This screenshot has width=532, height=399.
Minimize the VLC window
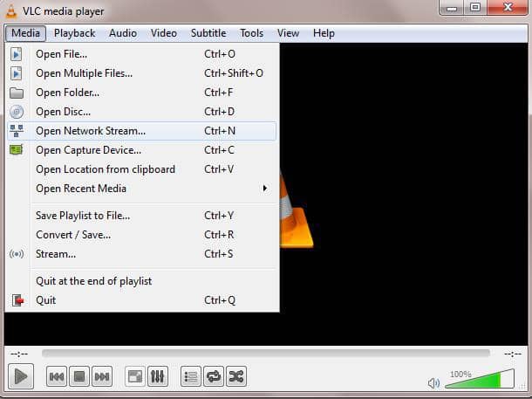coord(452,8)
